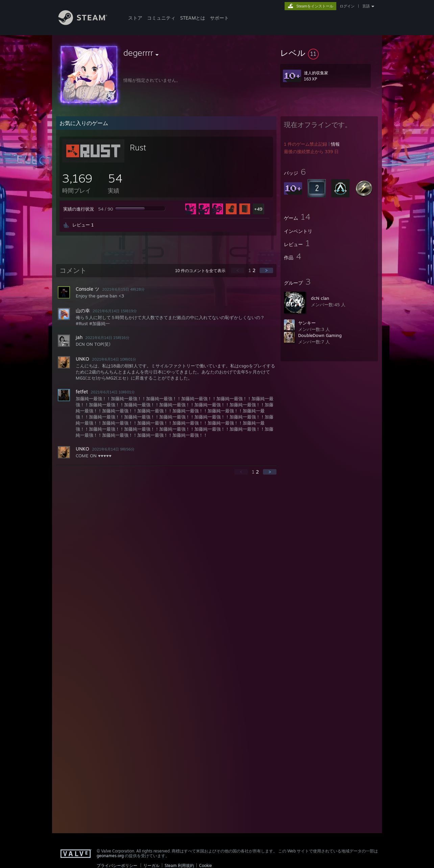Open the プライバシーポリシー footer link
This screenshot has width=434, height=868.
(x=117, y=865)
